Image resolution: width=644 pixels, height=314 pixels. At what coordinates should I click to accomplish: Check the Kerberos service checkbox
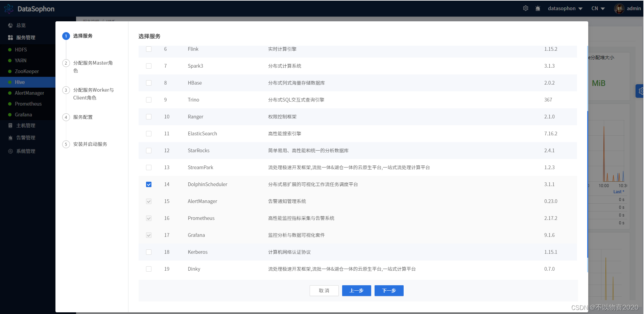[149, 252]
